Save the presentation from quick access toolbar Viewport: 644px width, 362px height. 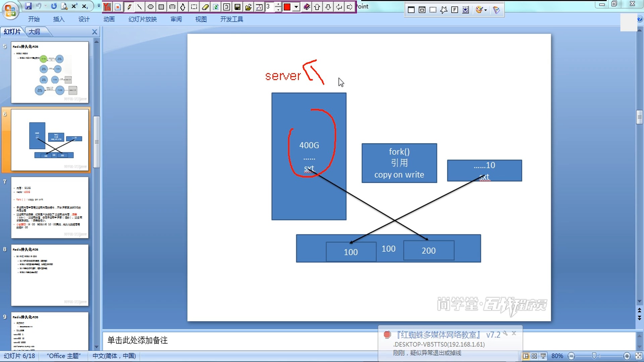[28, 6]
